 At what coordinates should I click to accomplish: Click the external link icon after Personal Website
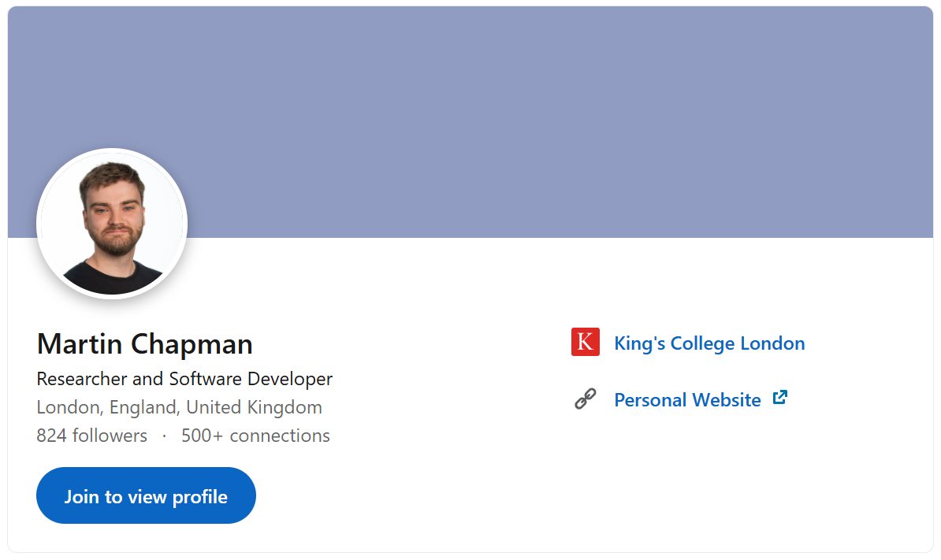coord(779,398)
